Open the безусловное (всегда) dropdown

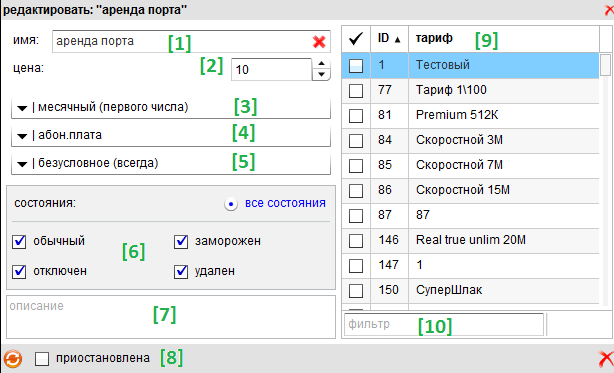171,163
